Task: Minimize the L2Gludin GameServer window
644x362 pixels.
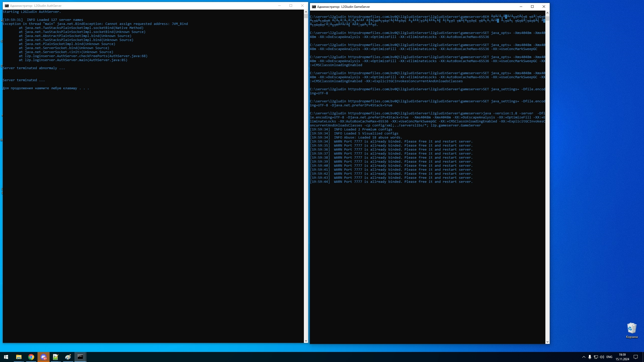Action: click(x=521, y=7)
